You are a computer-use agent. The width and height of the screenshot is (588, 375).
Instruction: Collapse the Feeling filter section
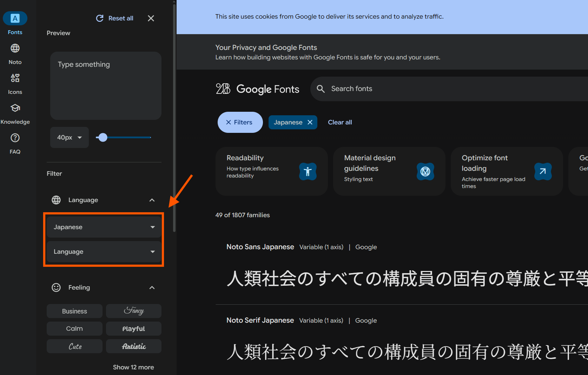point(152,287)
